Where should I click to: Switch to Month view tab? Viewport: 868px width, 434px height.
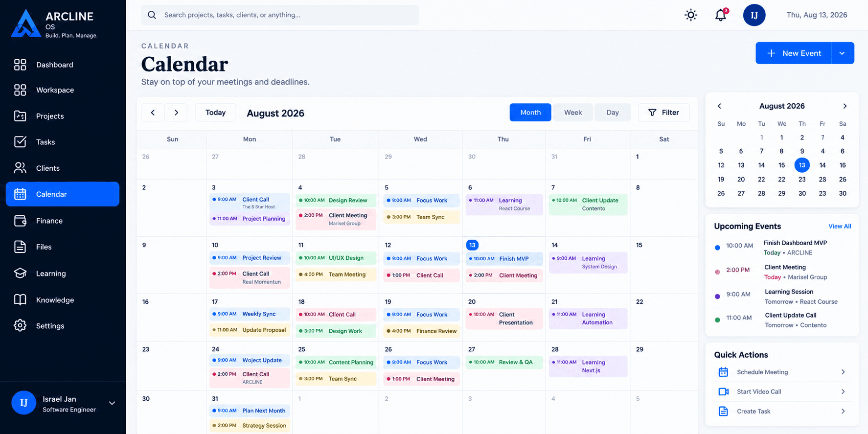pos(530,113)
